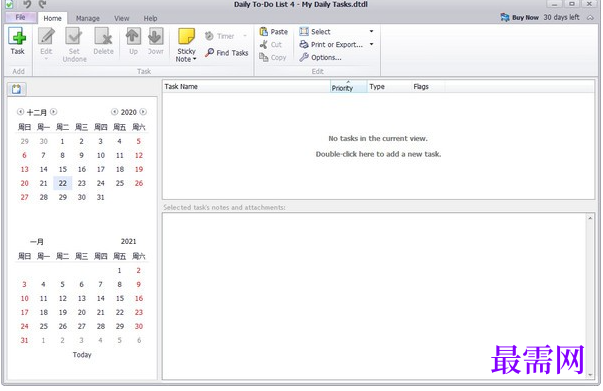This screenshot has height=391, width=603.
Task: Go to the next month after 十二月
Action: [53, 112]
